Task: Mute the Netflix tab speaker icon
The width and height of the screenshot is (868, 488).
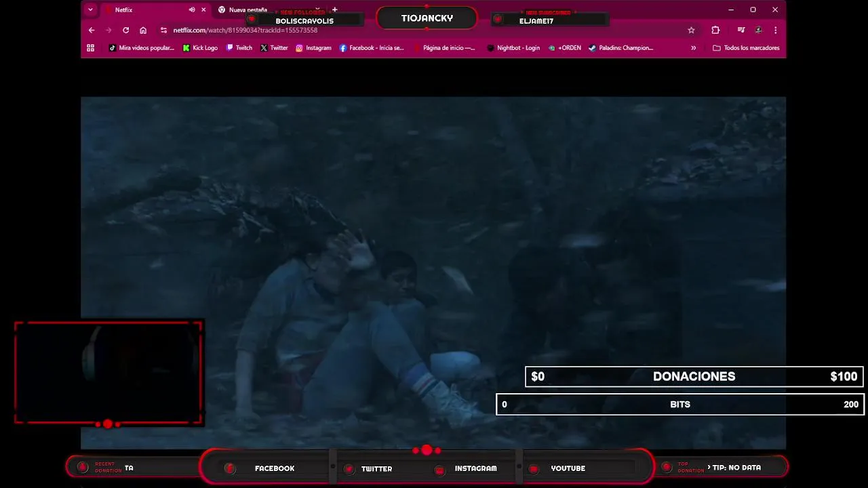Action: [x=192, y=9]
